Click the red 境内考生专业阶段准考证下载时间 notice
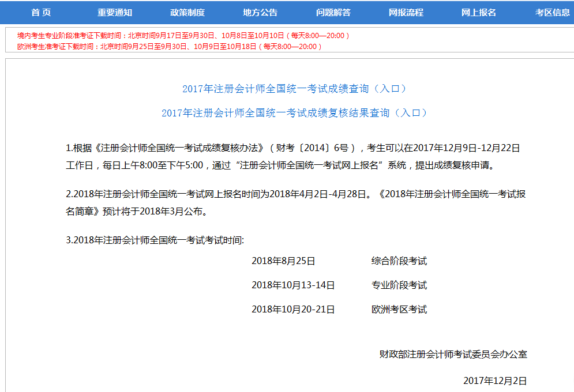The image size is (574, 392). click(x=183, y=36)
